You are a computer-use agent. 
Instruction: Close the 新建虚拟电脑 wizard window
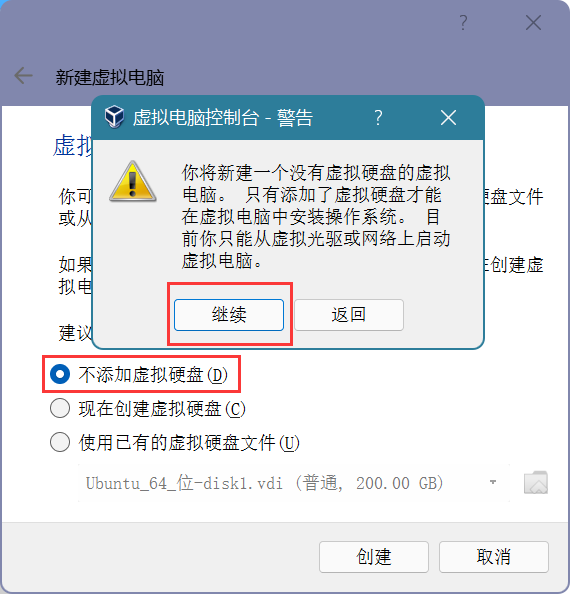click(534, 23)
